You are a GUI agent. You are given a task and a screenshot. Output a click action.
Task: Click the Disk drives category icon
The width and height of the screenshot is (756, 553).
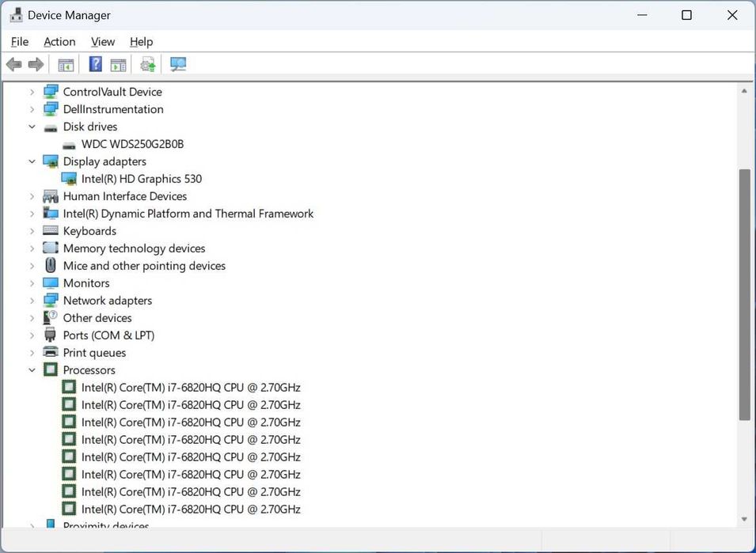point(51,127)
